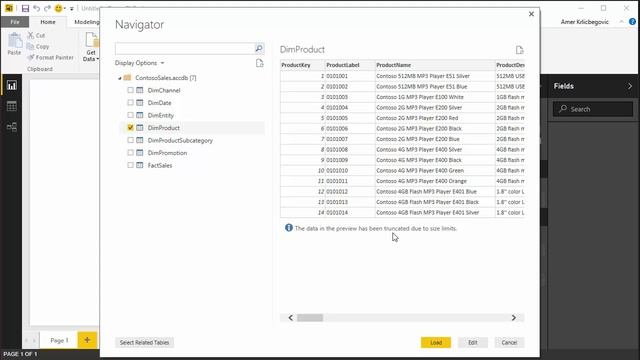Click the preview horizontal scrollbar thumb

coord(310,318)
